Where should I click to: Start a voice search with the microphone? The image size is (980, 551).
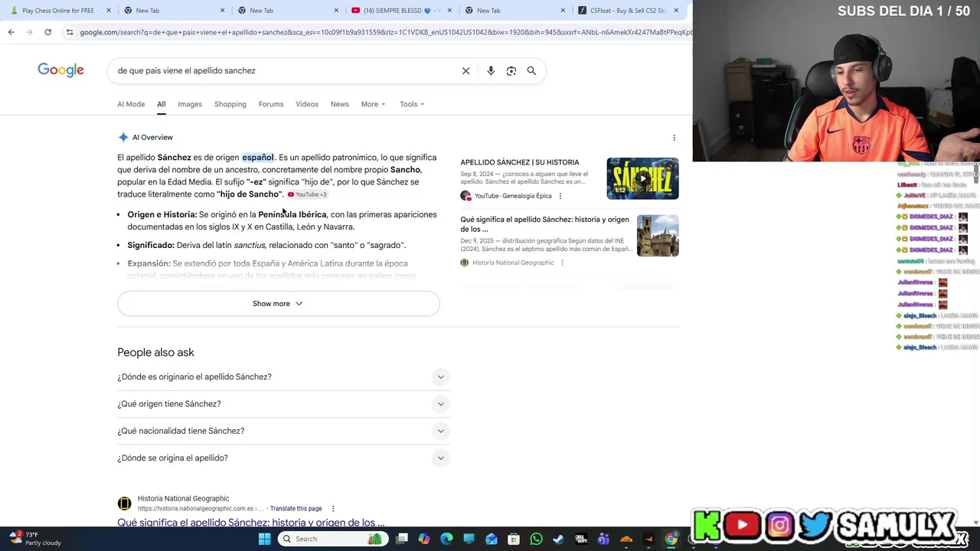[491, 70]
